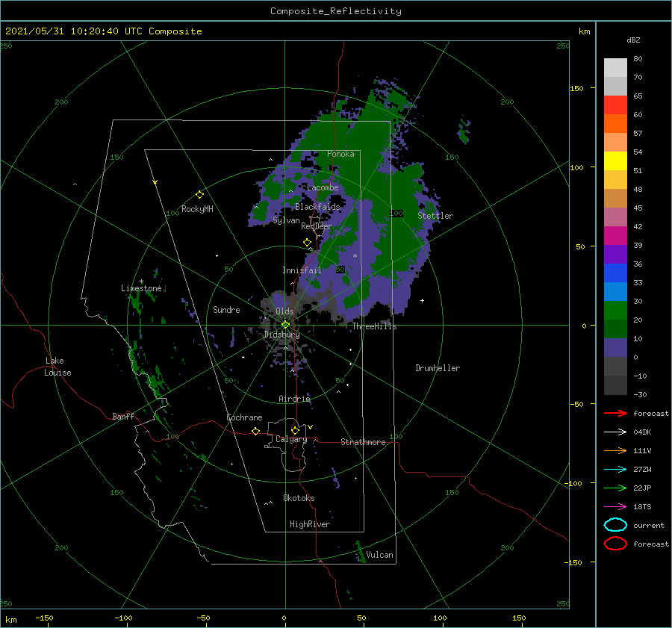Screen dimensions: 672x628
Task: Click the Okotoks town label
Action: click(299, 498)
